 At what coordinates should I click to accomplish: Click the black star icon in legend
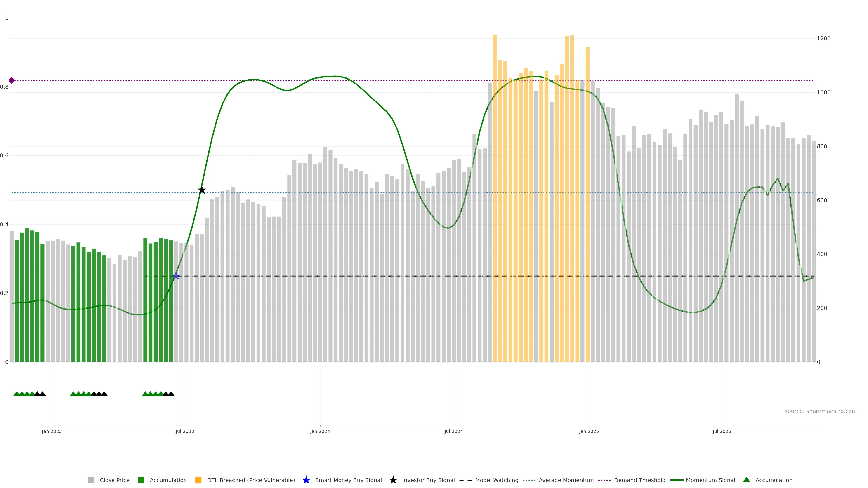(393, 480)
